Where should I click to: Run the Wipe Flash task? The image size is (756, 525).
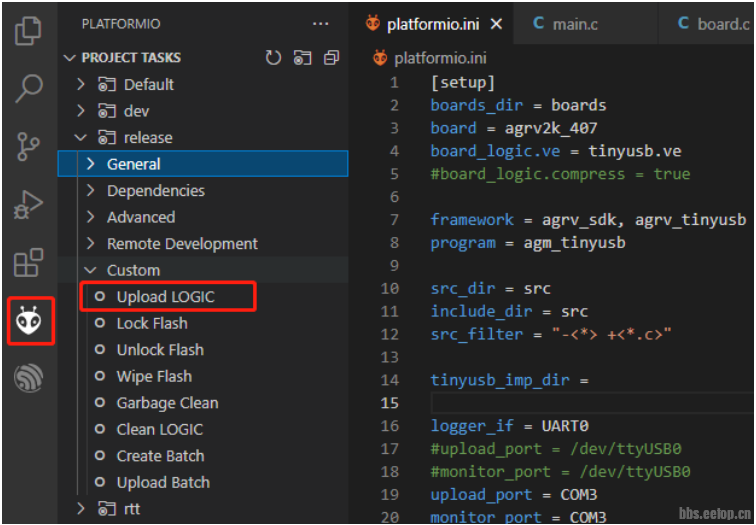(x=154, y=377)
